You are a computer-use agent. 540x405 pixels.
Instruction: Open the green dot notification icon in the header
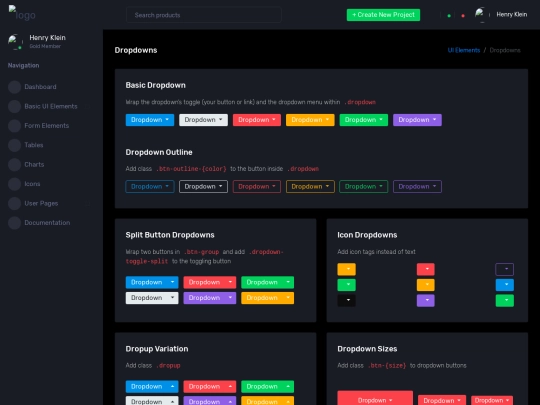(449, 15)
